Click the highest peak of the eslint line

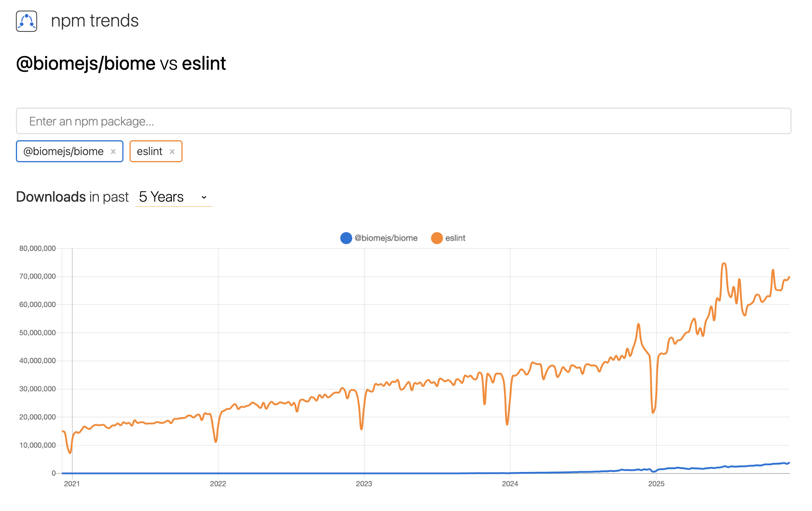point(724,263)
